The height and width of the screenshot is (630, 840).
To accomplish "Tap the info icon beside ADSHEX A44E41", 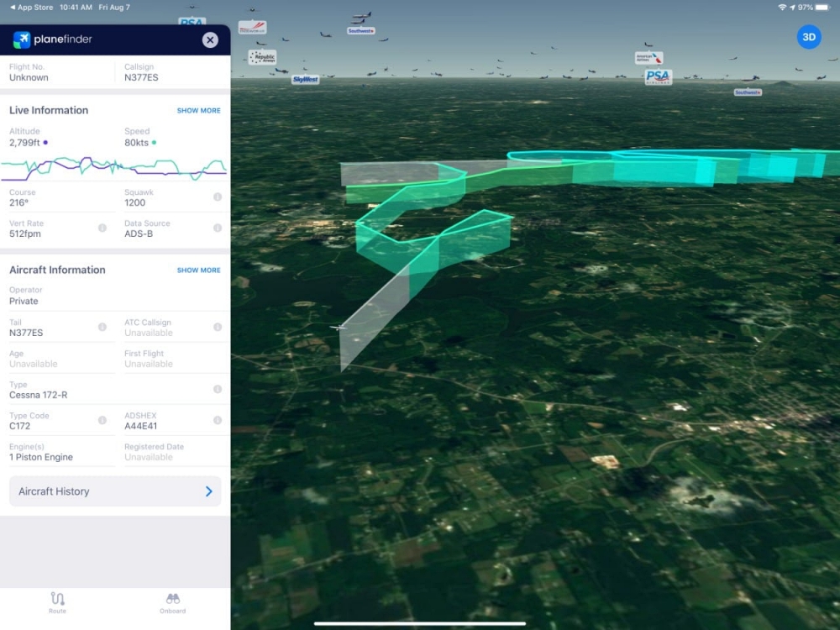I will [x=218, y=420].
